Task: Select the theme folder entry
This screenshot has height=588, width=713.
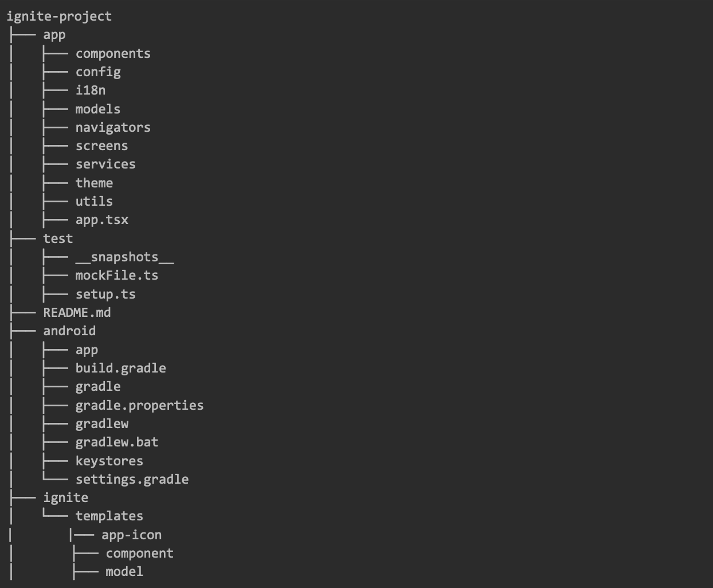Action: [x=94, y=183]
